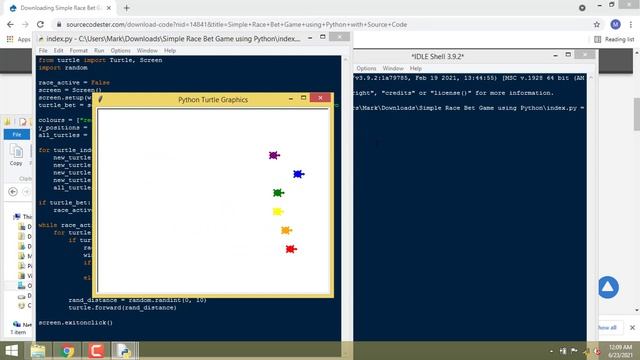The height and width of the screenshot is (360, 640).
Task: Close the Python Turtle Graphics window
Action: point(320,98)
